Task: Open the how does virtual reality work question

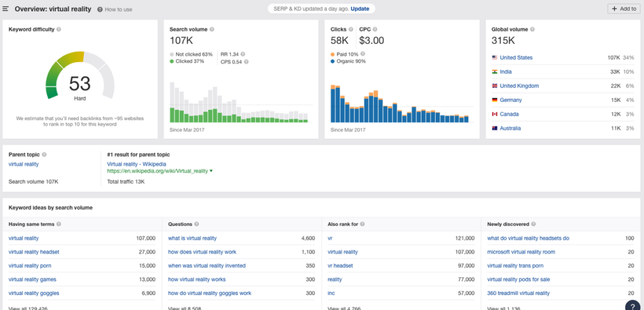Action: point(202,252)
